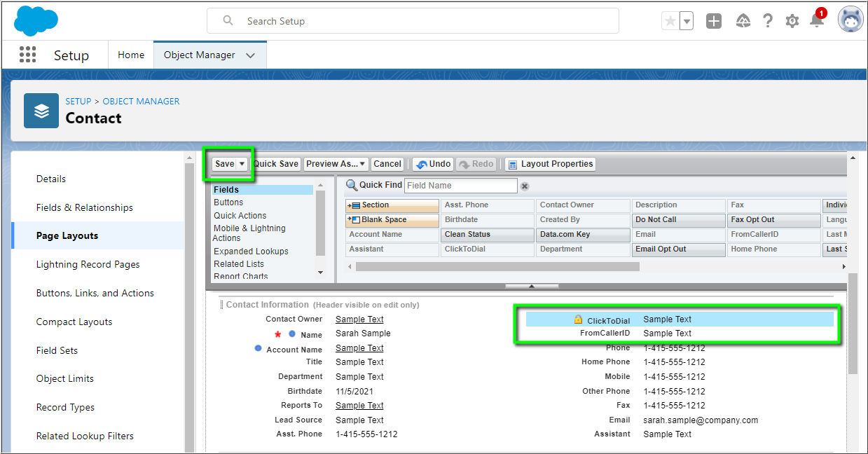Viewport: 868px width, 454px height.
Task: Cancel the layout edits
Action: (387, 164)
